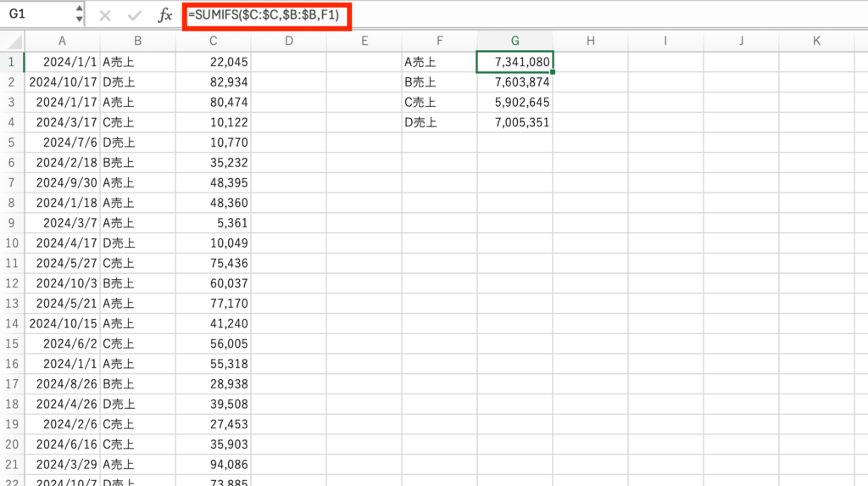This screenshot has height=486, width=868.
Task: Click amount cell 56,005
Action: coord(213,344)
